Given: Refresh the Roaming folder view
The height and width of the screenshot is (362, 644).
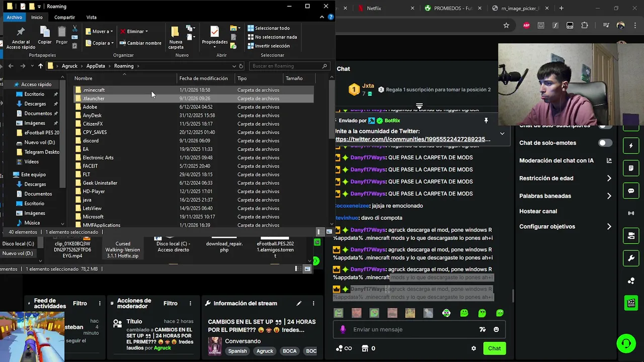Looking at the screenshot, I should (241, 66).
